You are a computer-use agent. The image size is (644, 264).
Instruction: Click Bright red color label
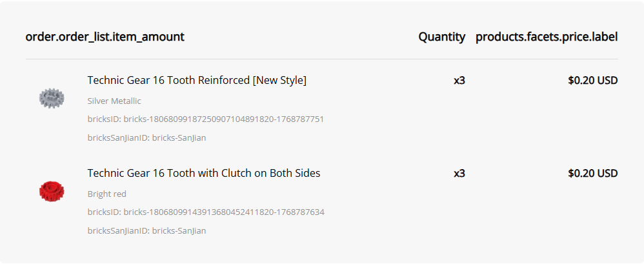pos(106,194)
